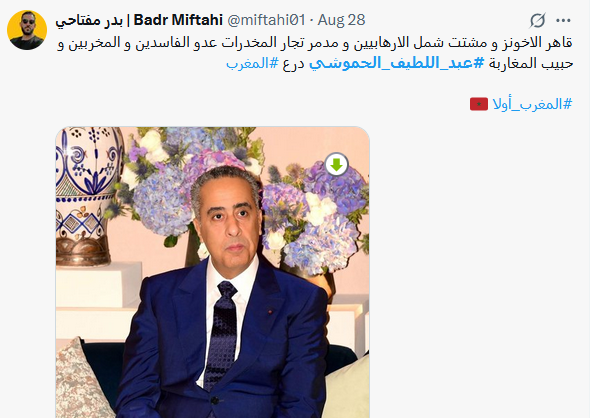This screenshot has width=592, height=418.
Task: Click the first line of tweet text
Action: 315,43
